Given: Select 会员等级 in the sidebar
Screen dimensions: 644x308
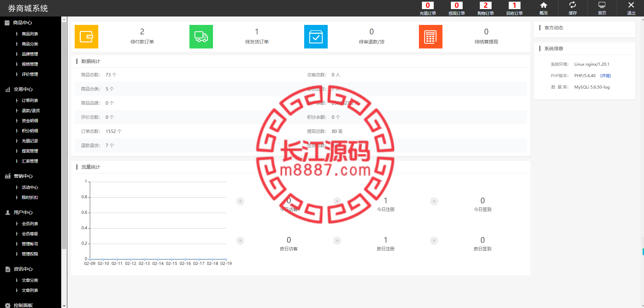Looking at the screenshot, I should 30,234.
